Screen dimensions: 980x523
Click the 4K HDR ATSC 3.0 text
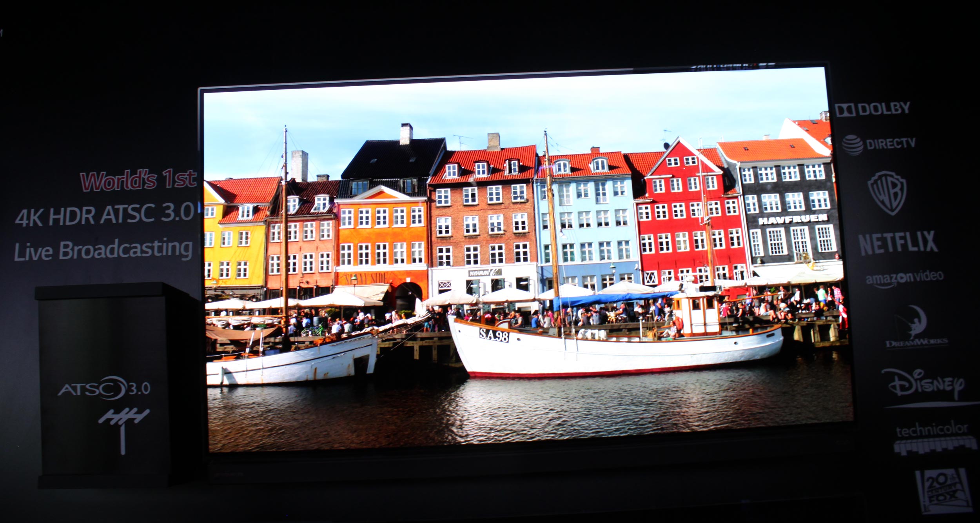point(104,215)
